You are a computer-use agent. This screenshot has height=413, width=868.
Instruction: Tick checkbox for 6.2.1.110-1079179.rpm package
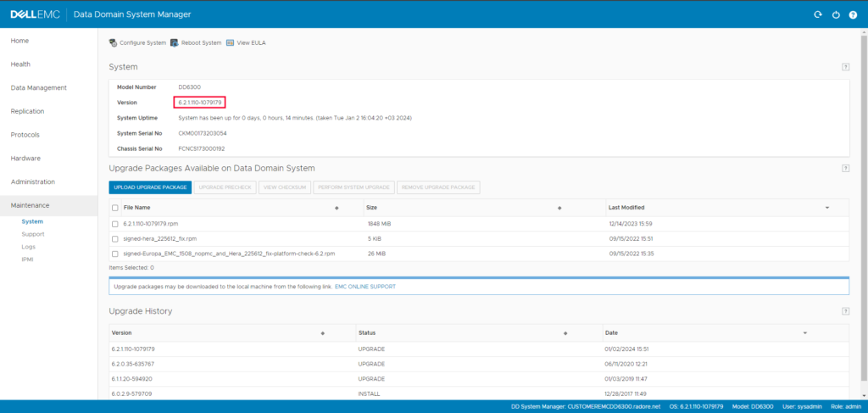[x=115, y=224]
